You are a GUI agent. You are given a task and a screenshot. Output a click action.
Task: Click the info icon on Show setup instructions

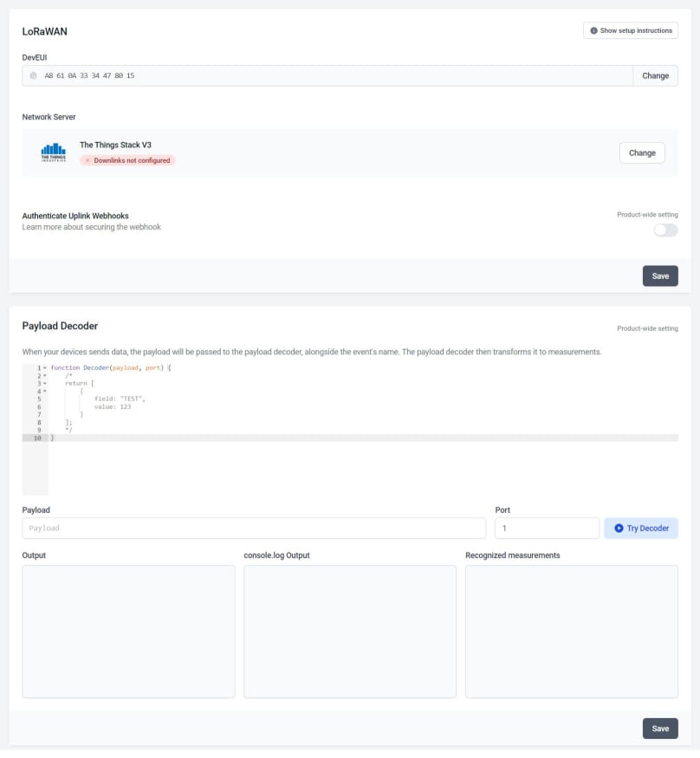593,30
